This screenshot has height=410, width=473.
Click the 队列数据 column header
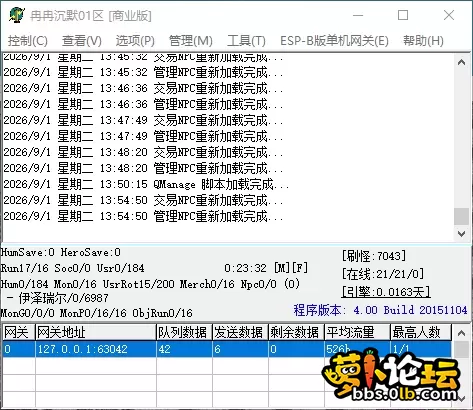pyautogui.click(x=184, y=332)
